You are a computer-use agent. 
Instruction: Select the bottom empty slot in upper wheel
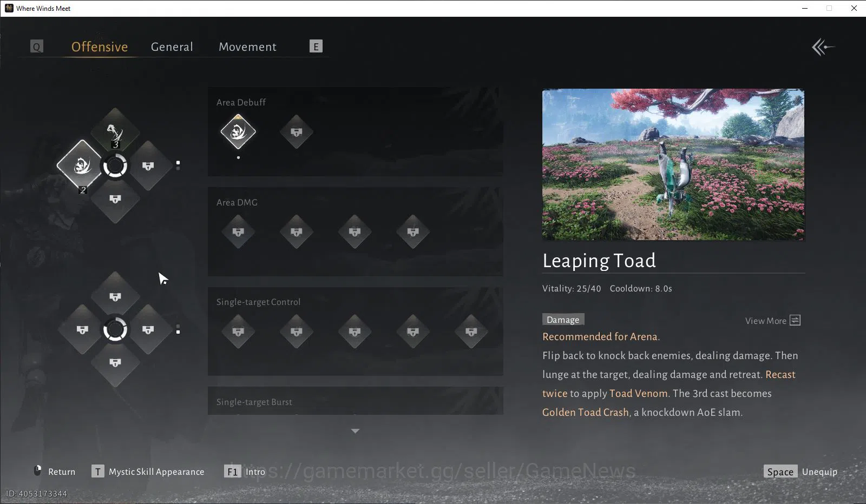click(x=115, y=199)
